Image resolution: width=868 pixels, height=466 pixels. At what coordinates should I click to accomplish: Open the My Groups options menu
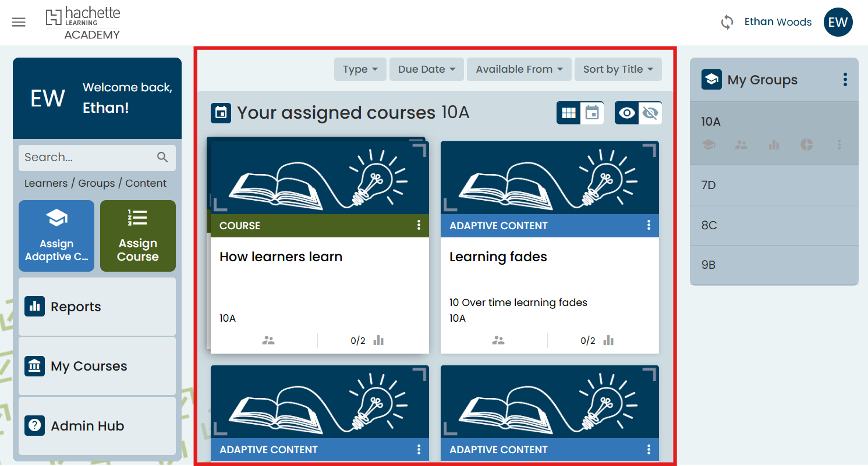pos(845,80)
